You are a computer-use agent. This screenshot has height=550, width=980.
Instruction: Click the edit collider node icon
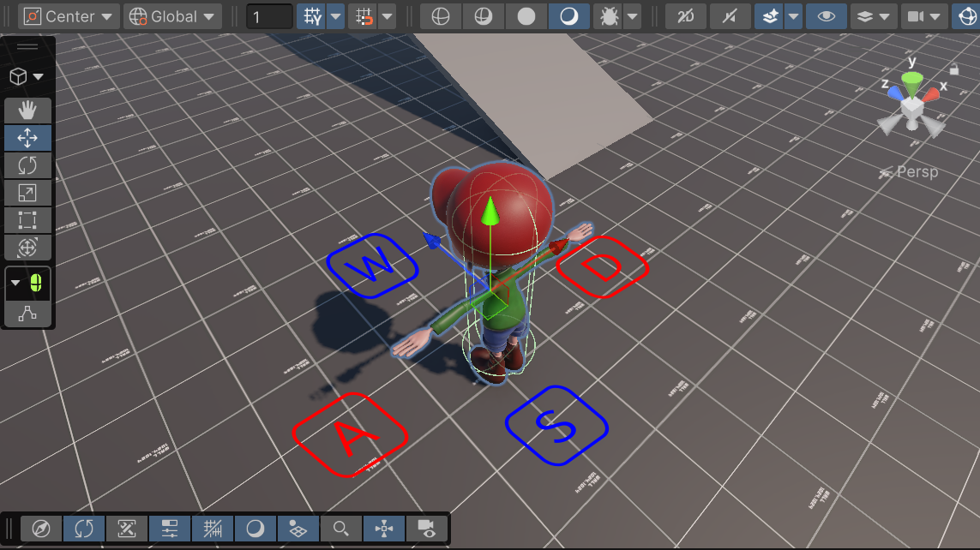click(x=27, y=314)
